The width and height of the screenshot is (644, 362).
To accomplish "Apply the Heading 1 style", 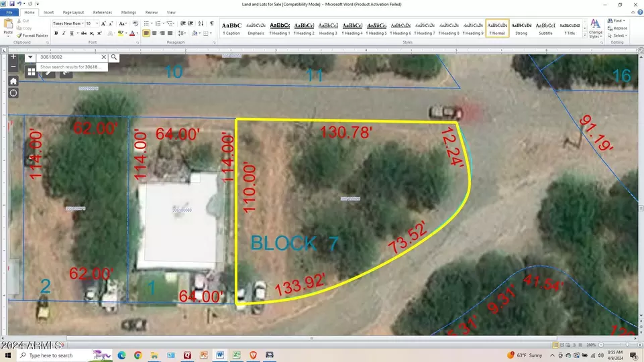I will coord(280,28).
